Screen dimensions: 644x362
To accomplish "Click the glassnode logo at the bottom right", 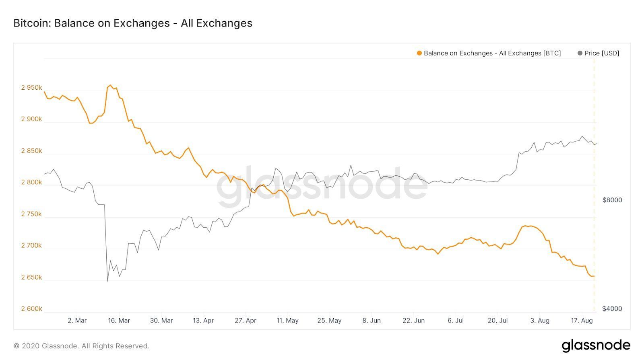I will pos(596,346).
